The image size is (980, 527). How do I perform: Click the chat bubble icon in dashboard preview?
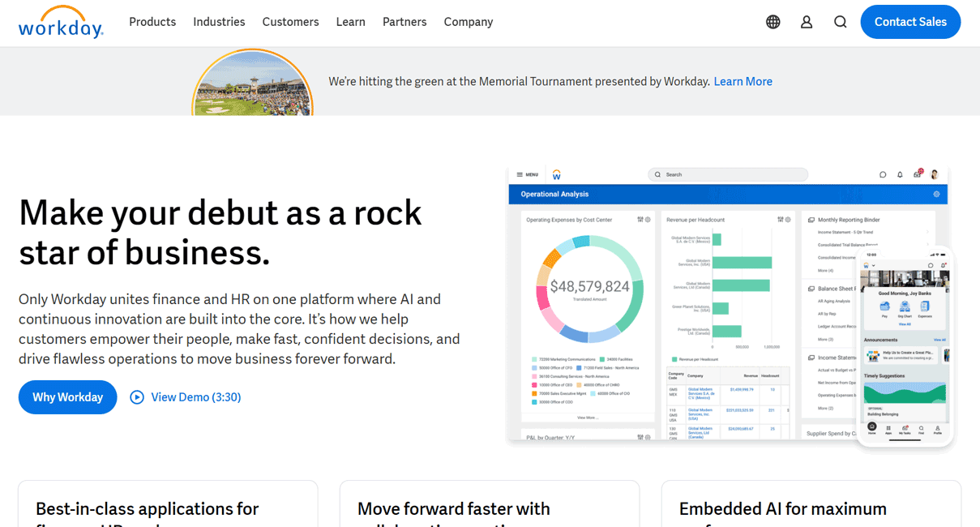click(883, 174)
